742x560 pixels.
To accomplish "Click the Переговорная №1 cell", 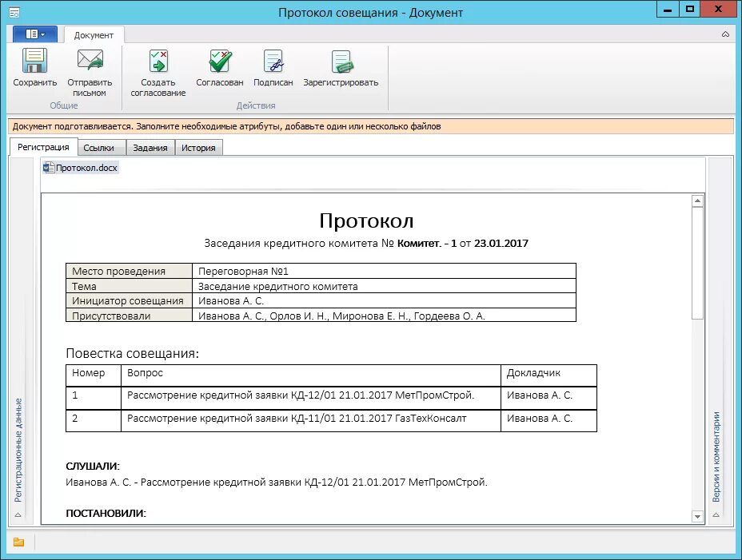I will point(385,271).
